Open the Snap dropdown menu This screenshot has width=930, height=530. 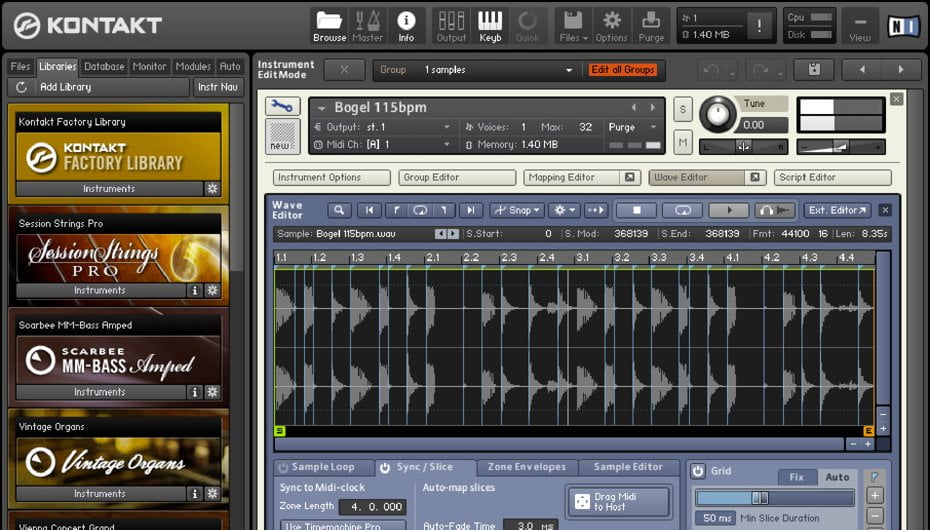pyautogui.click(x=518, y=210)
